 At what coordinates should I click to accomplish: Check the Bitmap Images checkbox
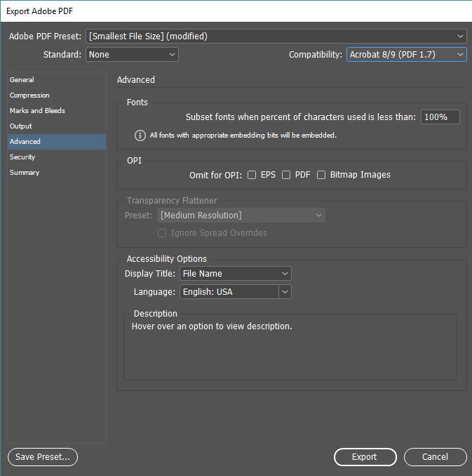coord(321,175)
